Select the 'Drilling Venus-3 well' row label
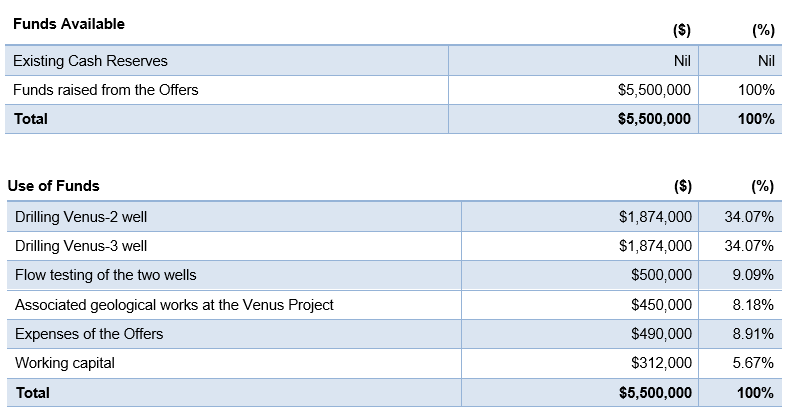Image resolution: width=786 pixels, height=409 pixels. [x=81, y=245]
